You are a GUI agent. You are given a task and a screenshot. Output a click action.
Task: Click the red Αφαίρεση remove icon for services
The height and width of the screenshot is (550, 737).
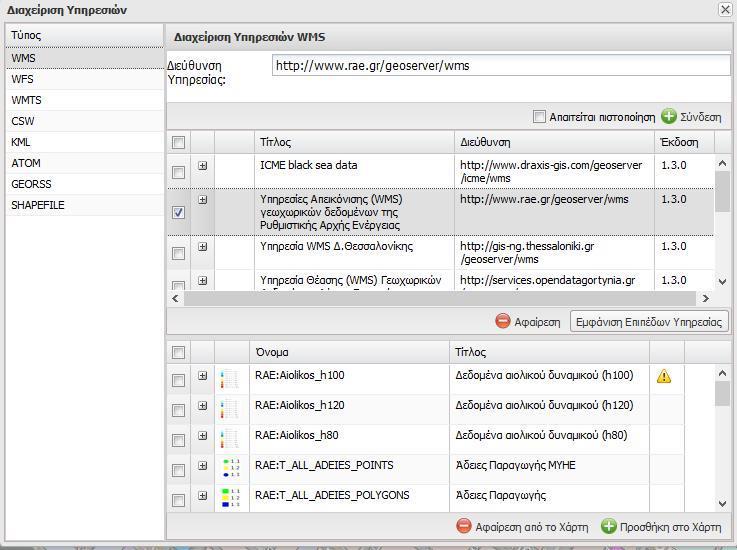coord(502,321)
